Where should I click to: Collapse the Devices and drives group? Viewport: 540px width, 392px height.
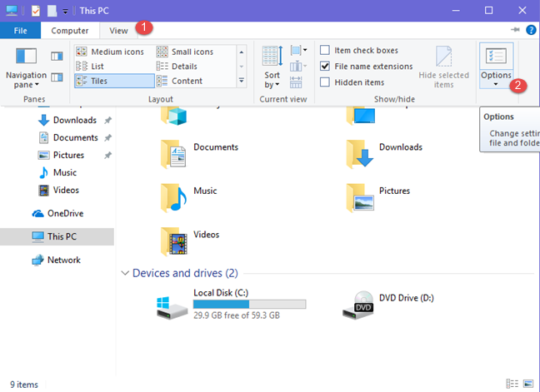click(125, 273)
